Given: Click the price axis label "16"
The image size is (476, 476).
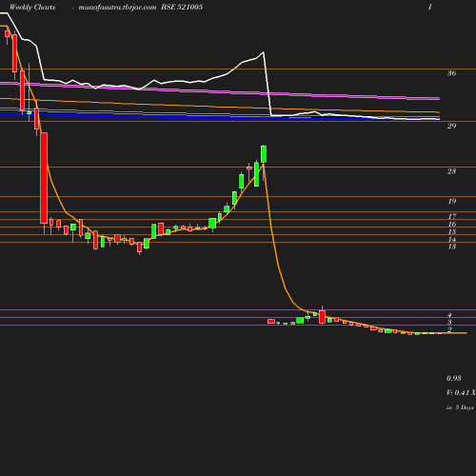Looking at the screenshot, I should tap(452, 224).
